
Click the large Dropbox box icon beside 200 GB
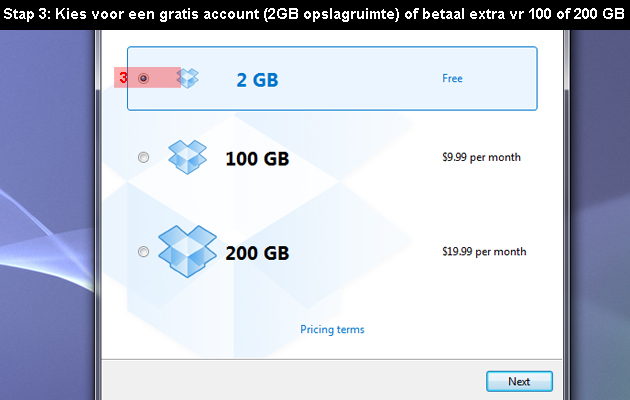click(x=187, y=251)
